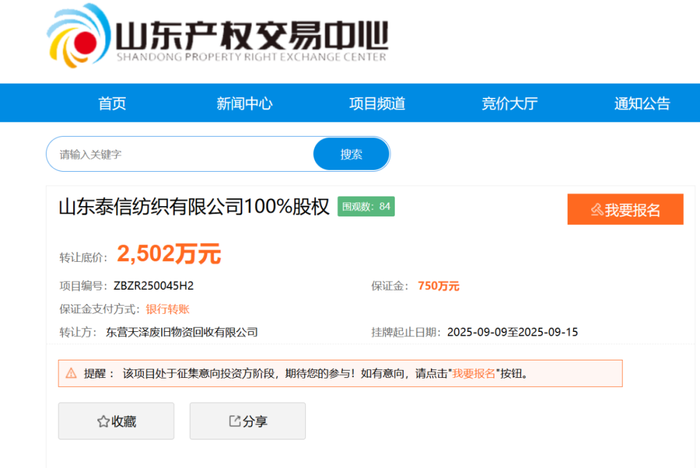Click the 保证金支付方式 label
700x468 pixels.
[100, 309]
